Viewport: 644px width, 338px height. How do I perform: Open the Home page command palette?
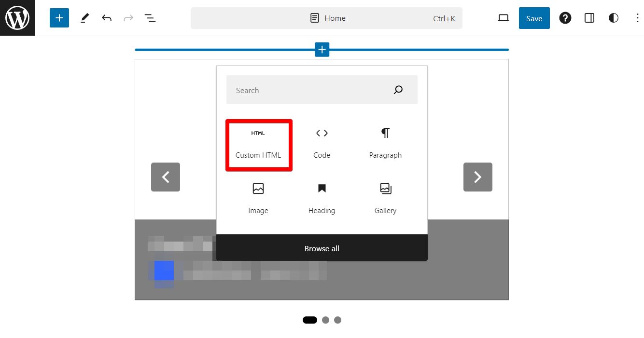click(326, 18)
